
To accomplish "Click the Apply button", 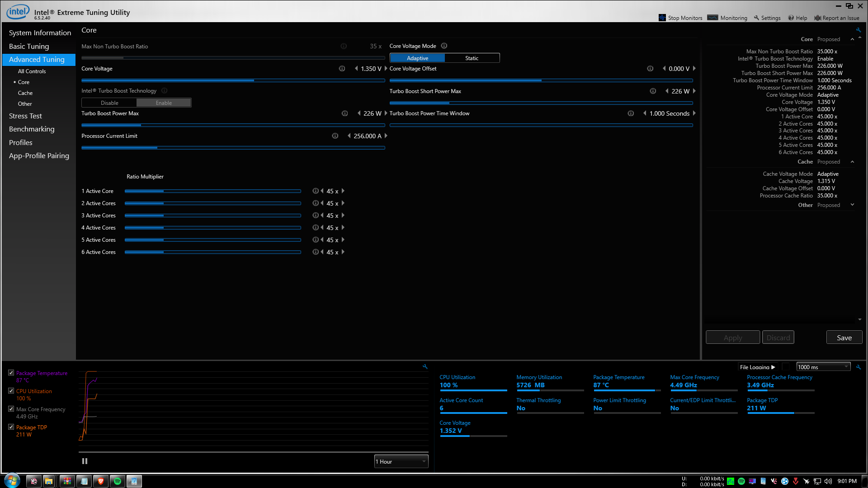I will point(732,338).
